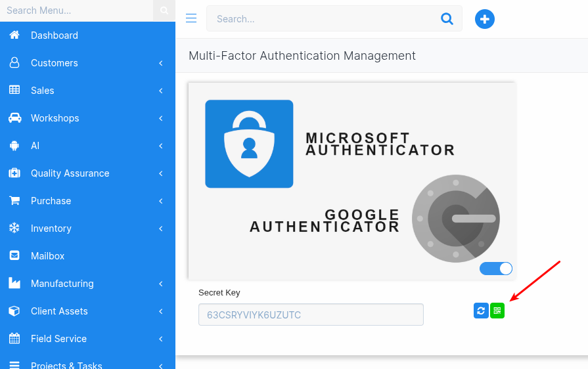This screenshot has height=369, width=588.
Task: Click the magnifier icon in top search bar
Action: point(447,19)
